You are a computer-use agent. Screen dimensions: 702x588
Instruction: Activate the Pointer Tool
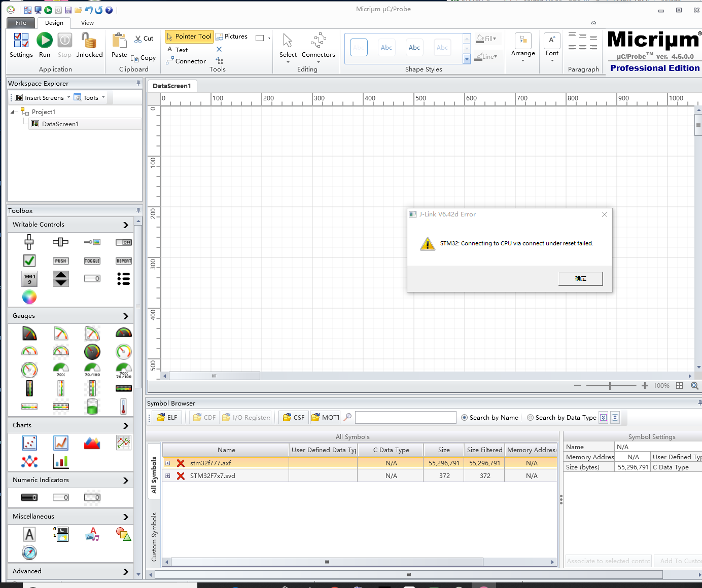coord(189,36)
